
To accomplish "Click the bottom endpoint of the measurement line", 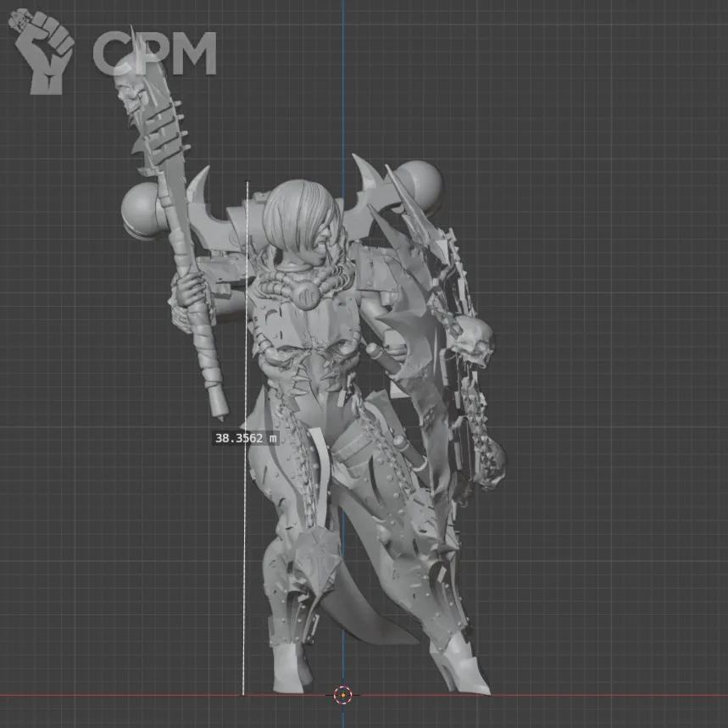I will [x=245, y=694].
